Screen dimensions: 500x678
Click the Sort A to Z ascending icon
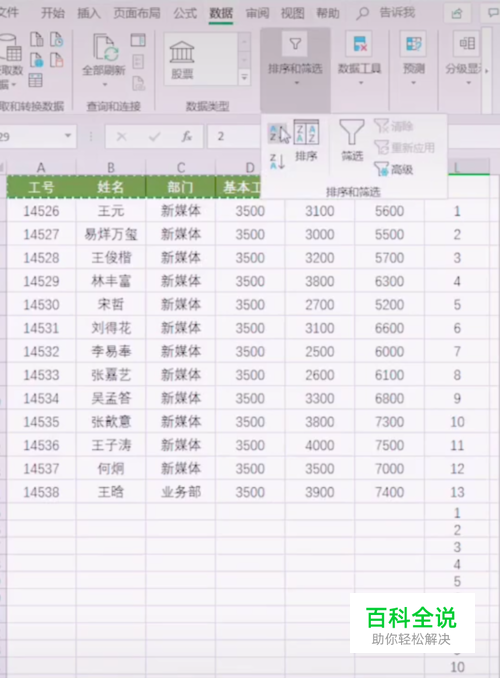coord(277,133)
